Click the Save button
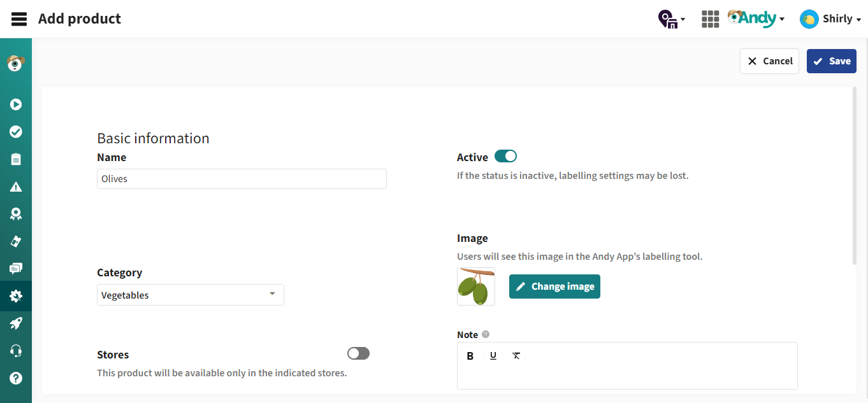 (x=831, y=61)
